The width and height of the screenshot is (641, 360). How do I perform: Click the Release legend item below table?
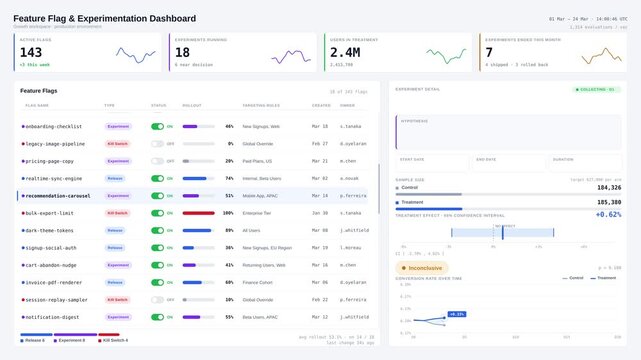[x=32, y=340]
